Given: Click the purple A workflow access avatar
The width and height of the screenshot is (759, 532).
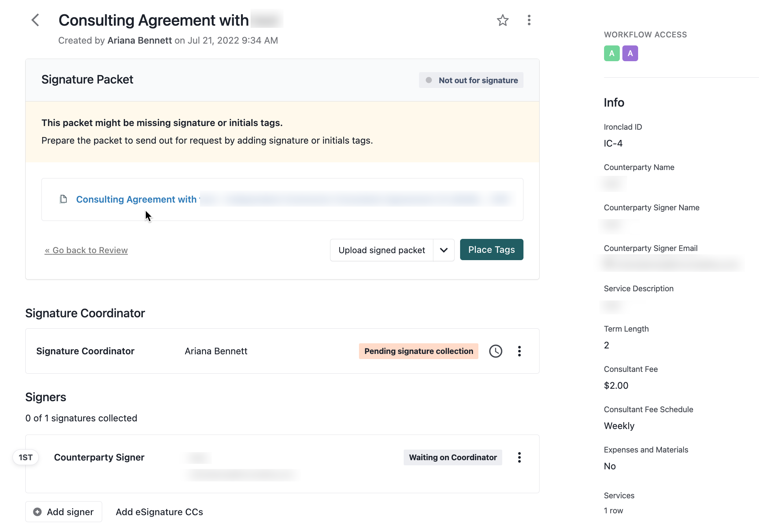Looking at the screenshot, I should [630, 53].
